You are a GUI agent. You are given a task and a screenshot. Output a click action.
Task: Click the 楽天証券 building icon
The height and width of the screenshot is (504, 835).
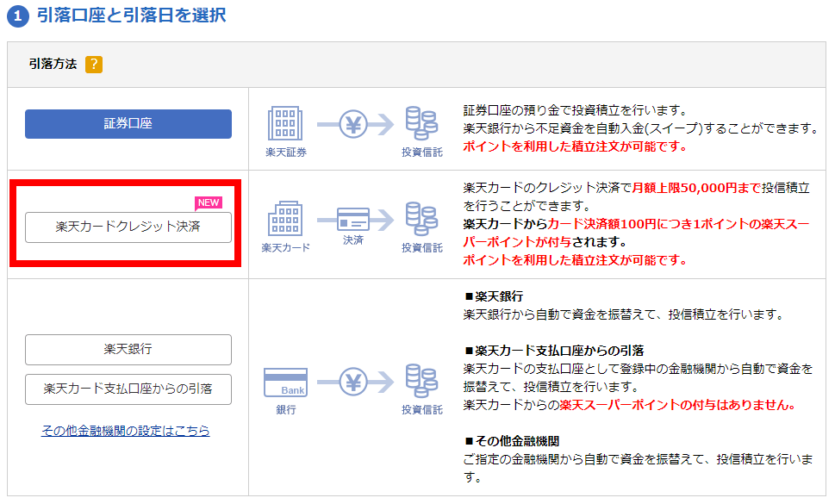click(285, 123)
